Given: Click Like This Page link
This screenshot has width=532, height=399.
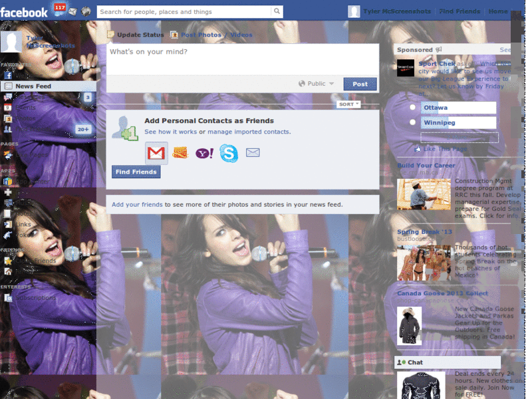Looking at the screenshot, I should pyautogui.click(x=445, y=148).
